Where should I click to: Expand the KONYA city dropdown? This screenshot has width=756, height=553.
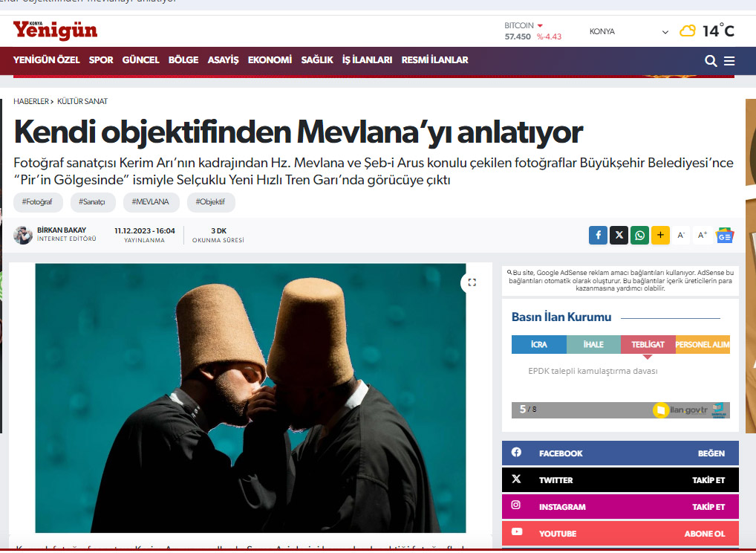(629, 32)
